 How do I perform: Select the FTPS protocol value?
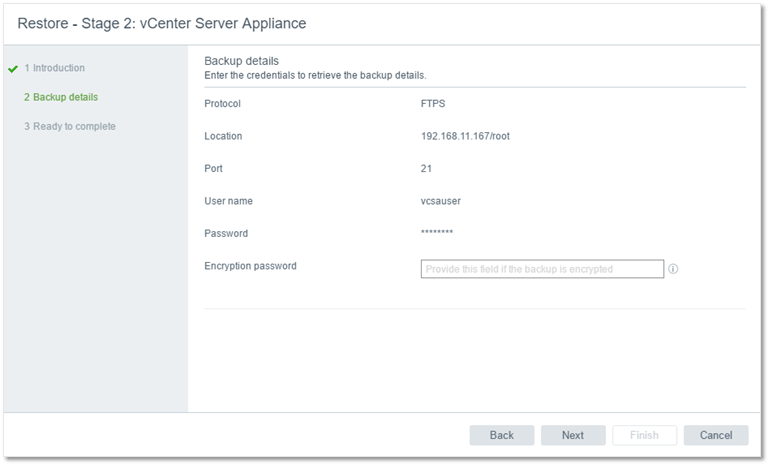tap(433, 104)
